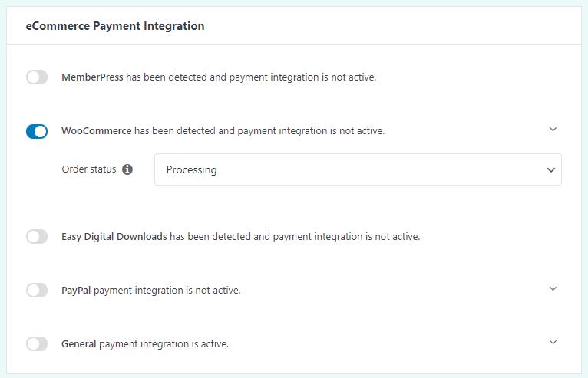Disable the WooCommerce payment integration toggle

pyautogui.click(x=37, y=131)
